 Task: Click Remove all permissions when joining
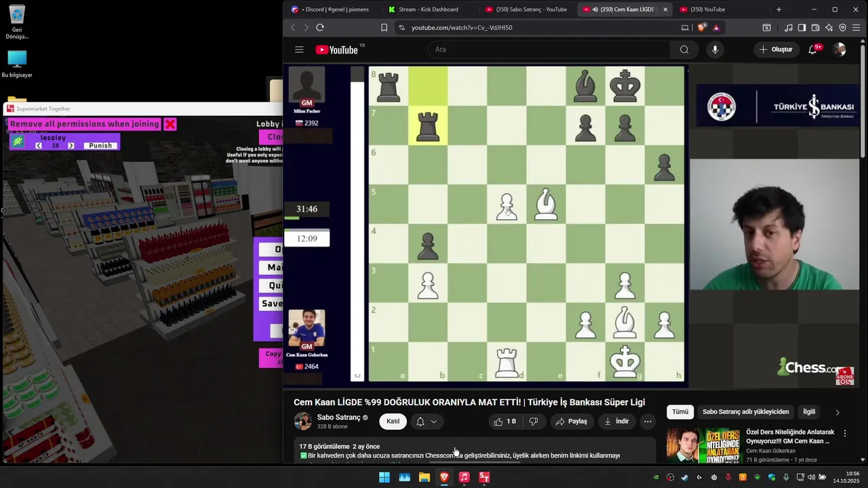(85, 124)
